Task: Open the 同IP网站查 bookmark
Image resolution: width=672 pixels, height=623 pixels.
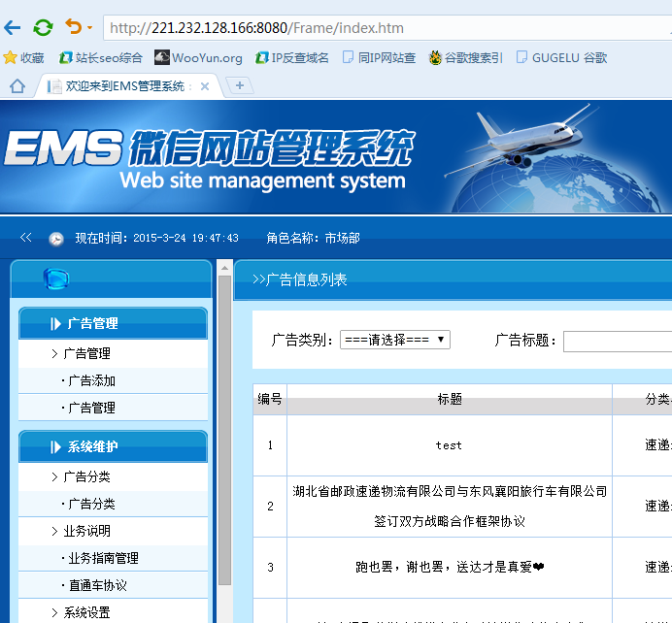Action: 379,58
